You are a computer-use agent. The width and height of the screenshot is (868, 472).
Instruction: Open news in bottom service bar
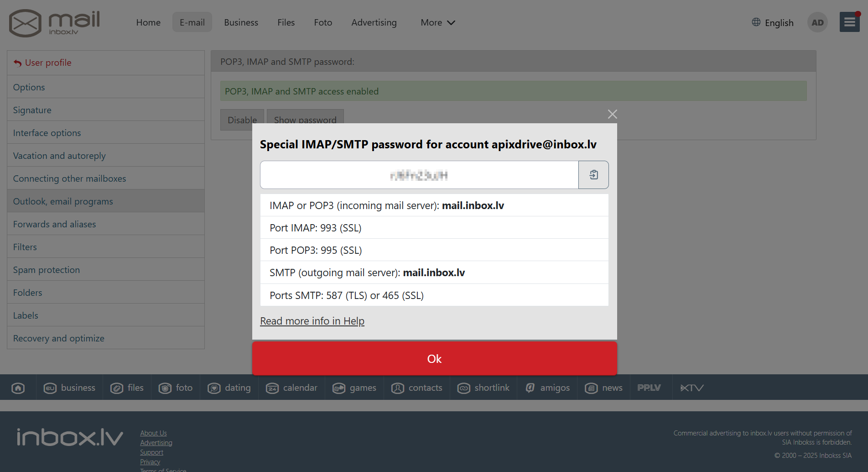[x=603, y=388]
